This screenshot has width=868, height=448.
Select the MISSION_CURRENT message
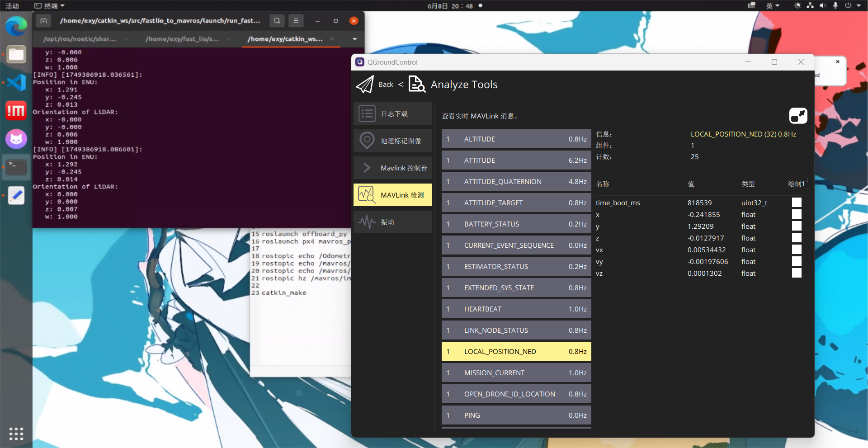516,373
